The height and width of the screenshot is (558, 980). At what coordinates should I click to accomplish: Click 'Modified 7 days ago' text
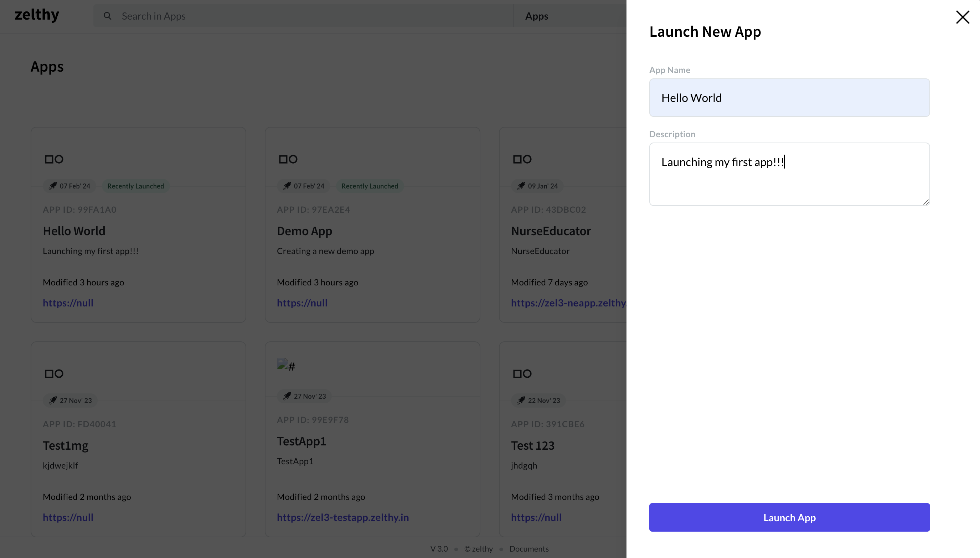click(x=549, y=283)
